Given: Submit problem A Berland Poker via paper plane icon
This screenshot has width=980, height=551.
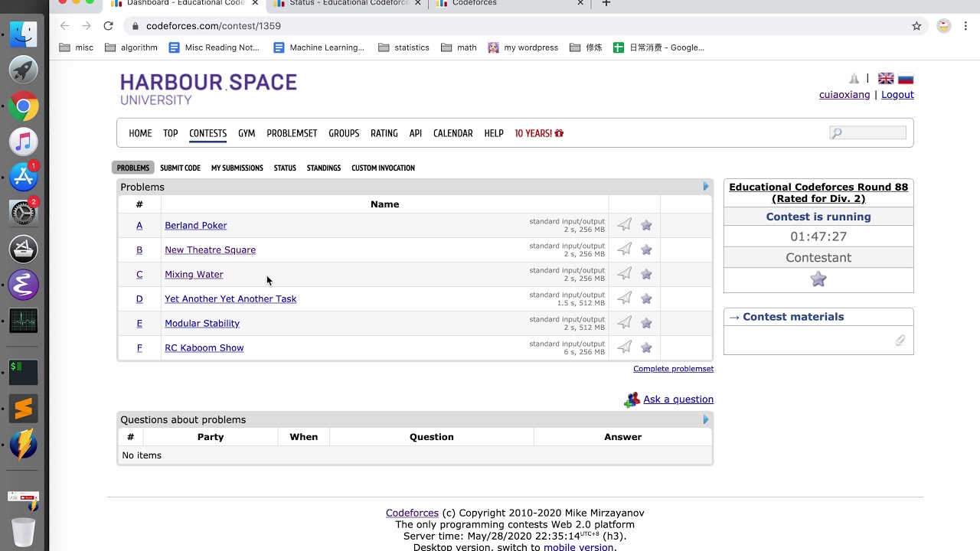Looking at the screenshot, I should (625, 225).
